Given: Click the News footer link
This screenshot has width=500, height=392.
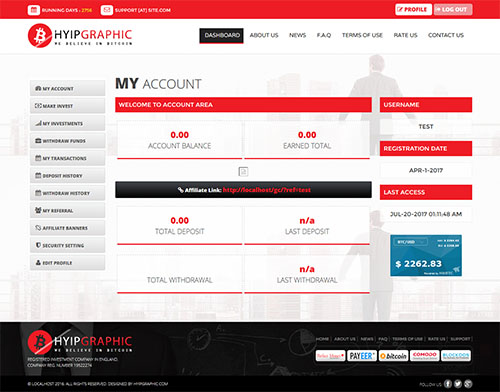Looking at the screenshot, I should [x=367, y=339].
